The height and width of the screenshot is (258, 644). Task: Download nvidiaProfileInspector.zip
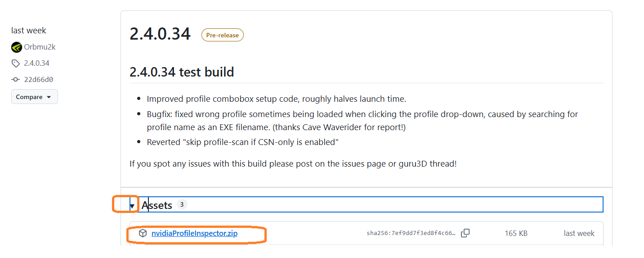pyautogui.click(x=194, y=233)
